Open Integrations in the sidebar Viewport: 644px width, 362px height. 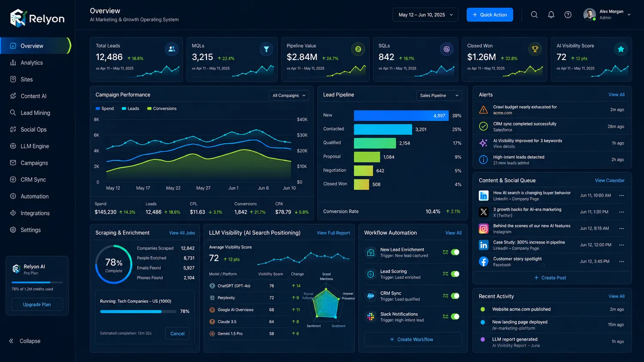tap(35, 213)
